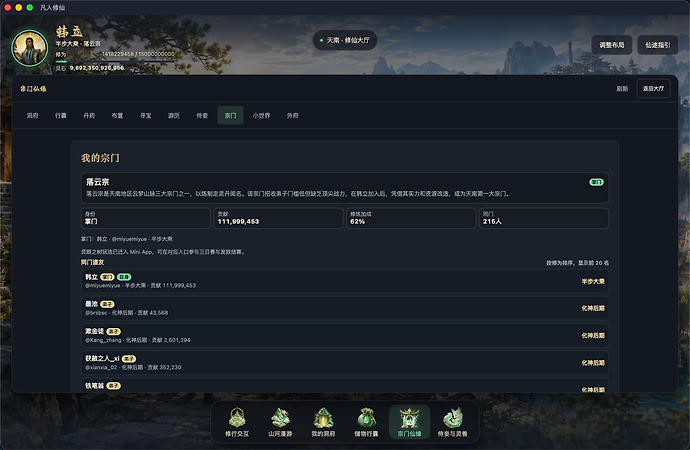Image resolution: width=690 pixels, height=450 pixels.
Task: Click the 宗门仙缘 panel title
Action: coord(33,89)
